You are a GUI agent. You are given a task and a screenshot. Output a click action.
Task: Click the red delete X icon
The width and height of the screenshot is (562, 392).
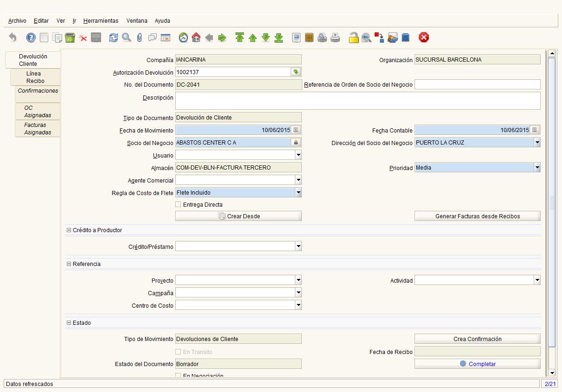pos(83,38)
